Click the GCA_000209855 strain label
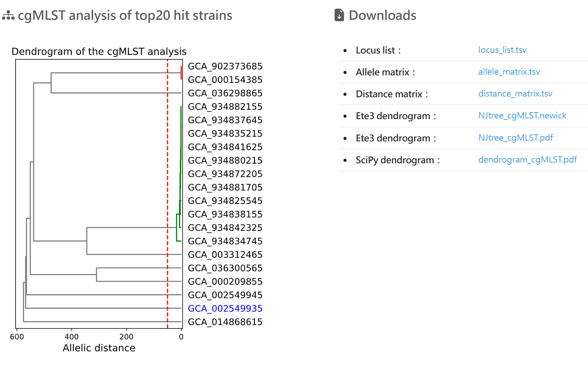 (225, 281)
